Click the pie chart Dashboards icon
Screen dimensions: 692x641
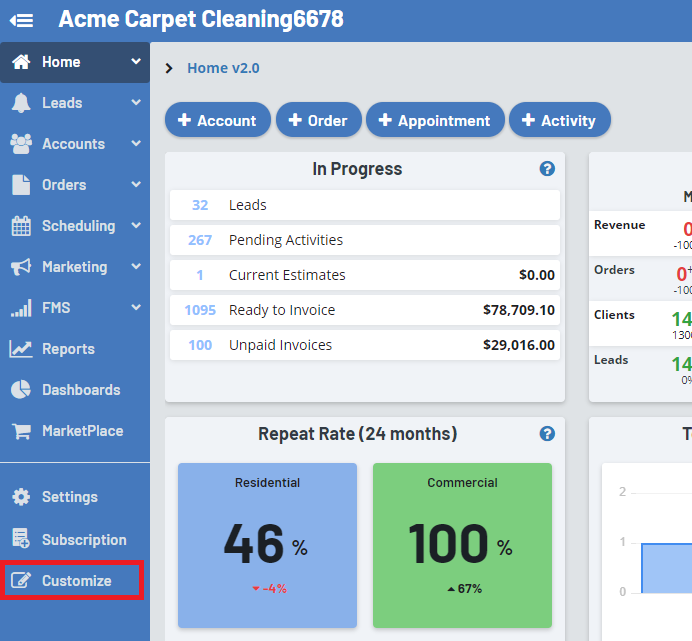(x=21, y=390)
